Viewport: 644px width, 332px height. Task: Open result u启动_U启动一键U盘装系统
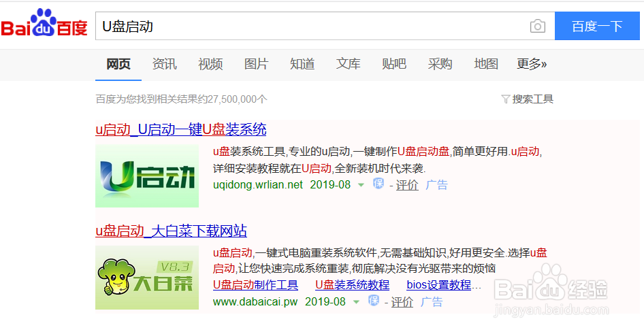tap(181, 130)
